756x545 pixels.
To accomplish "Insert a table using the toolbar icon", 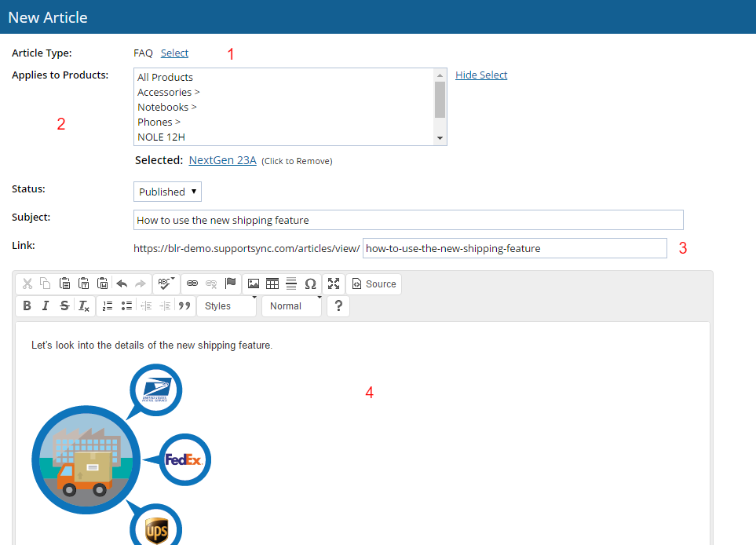I will coord(272,284).
